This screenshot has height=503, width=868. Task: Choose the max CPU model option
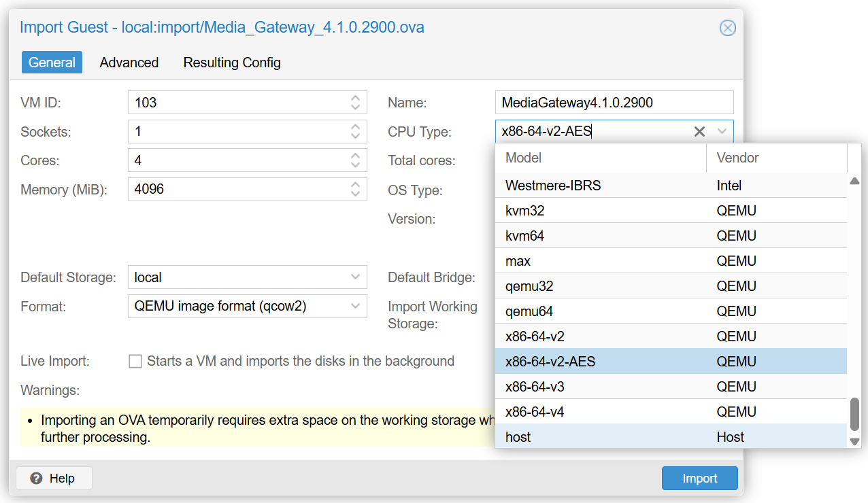point(518,261)
